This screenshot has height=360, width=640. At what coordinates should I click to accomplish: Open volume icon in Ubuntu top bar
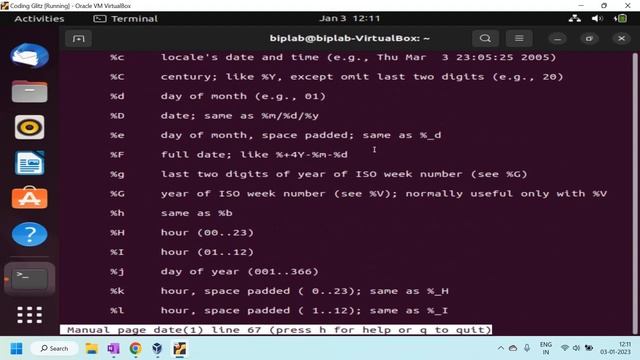597,18
